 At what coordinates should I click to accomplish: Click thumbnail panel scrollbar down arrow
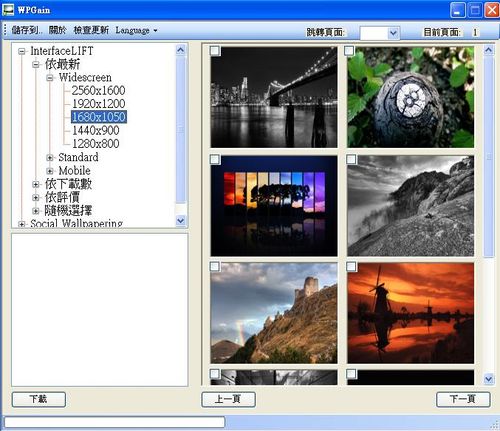tap(489, 379)
